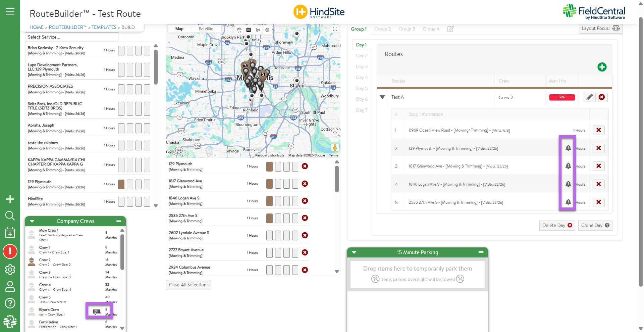This screenshot has height=332, width=644.
Task: Toggle second group box for 2602 Lyndale Avenue S
Action: 278,236
